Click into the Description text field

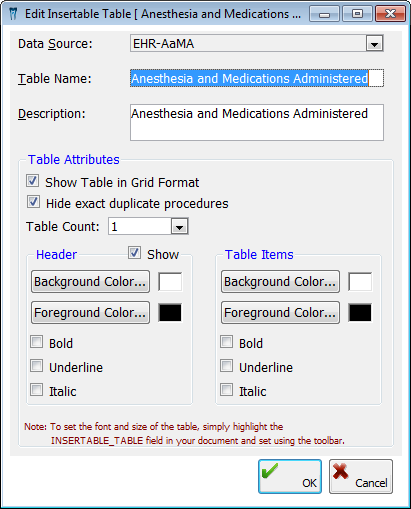point(257,122)
